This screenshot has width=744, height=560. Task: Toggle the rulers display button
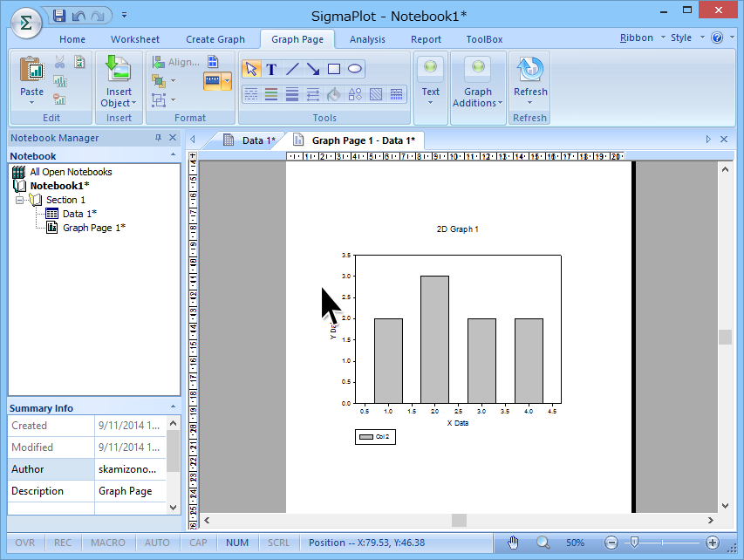[x=212, y=81]
